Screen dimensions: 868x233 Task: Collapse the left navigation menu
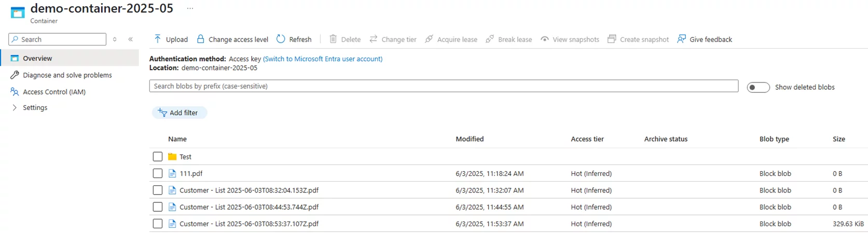131,39
